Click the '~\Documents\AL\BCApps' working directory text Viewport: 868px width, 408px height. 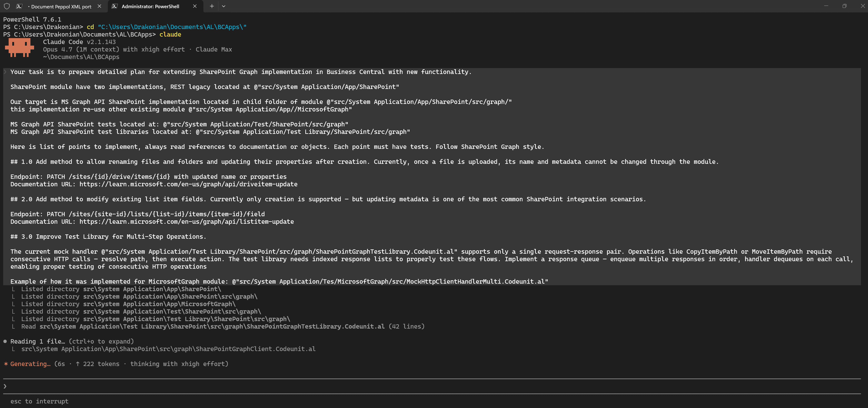pos(81,57)
